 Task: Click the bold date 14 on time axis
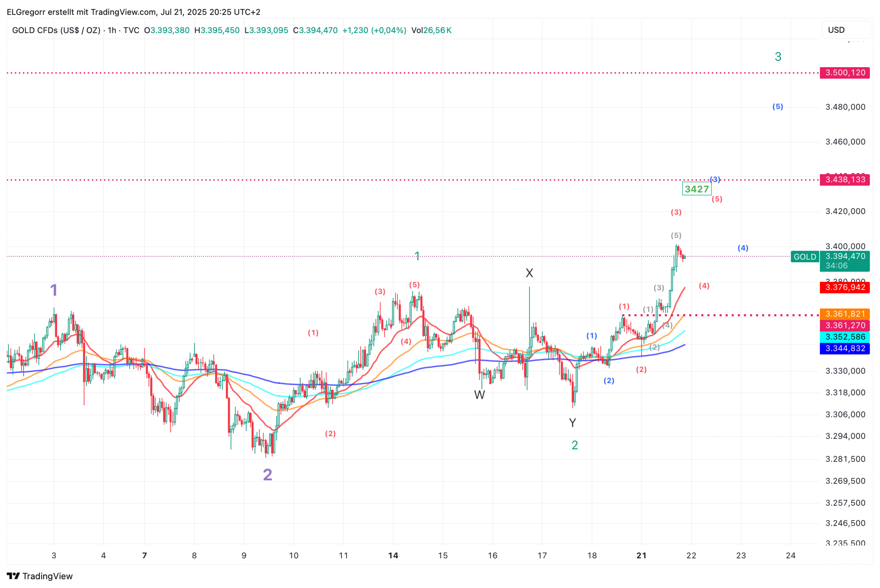pos(393,555)
